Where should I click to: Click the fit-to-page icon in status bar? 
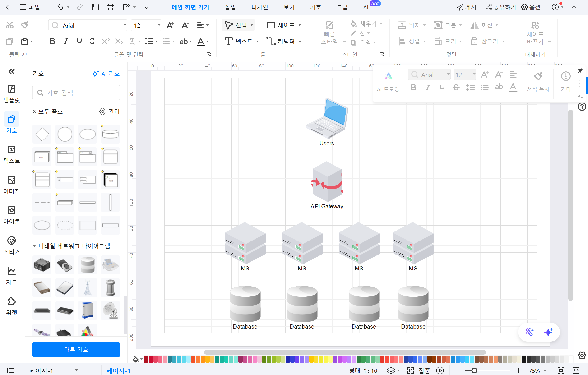click(x=561, y=370)
